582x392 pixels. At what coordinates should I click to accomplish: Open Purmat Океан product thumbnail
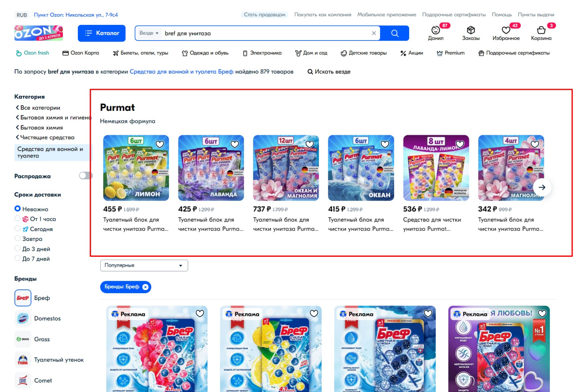pos(361,168)
